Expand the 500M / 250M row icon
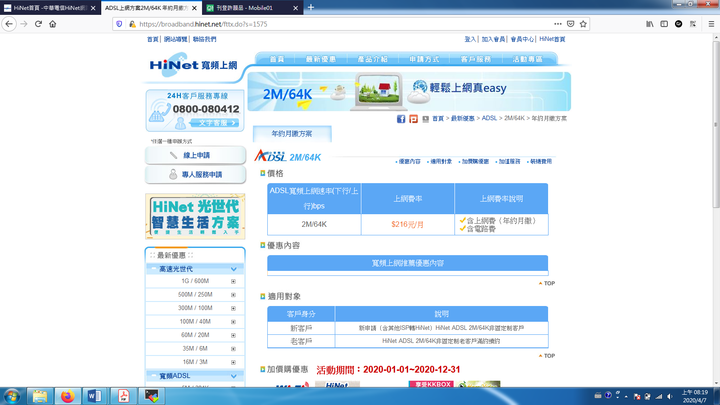The image size is (720, 405). pos(233,295)
